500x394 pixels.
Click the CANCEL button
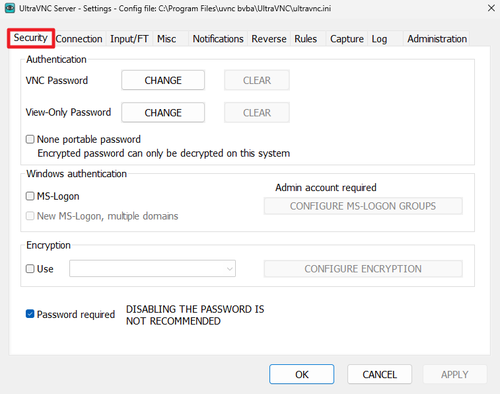(x=379, y=374)
